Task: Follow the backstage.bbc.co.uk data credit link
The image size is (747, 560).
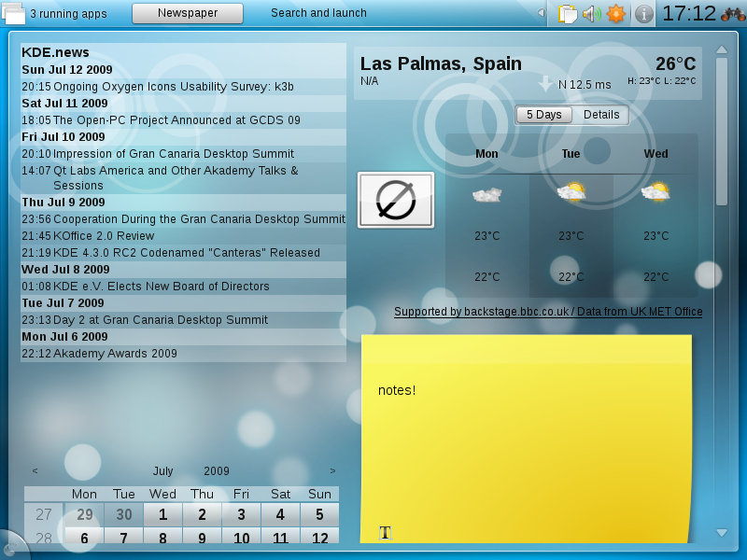Action: pyautogui.click(x=548, y=312)
